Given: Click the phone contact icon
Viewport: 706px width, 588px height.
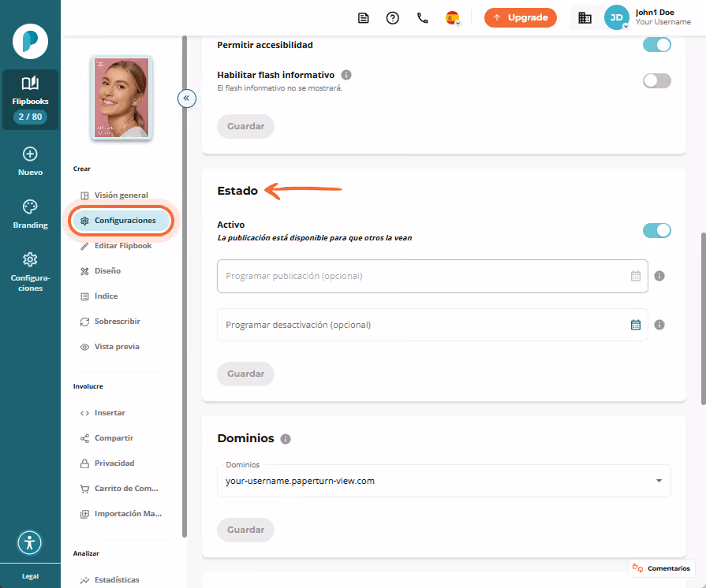Looking at the screenshot, I should pyautogui.click(x=422, y=18).
